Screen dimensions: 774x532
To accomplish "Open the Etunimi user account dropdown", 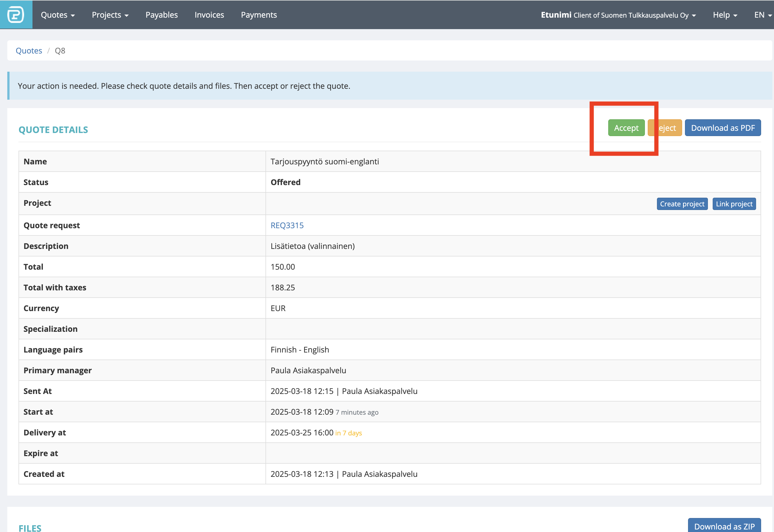I will pos(618,15).
